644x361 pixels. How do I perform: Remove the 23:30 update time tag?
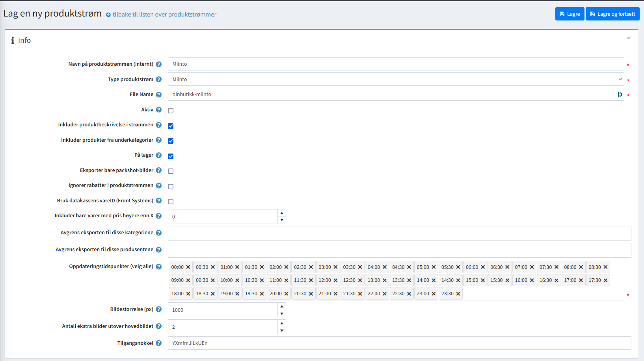click(x=458, y=294)
